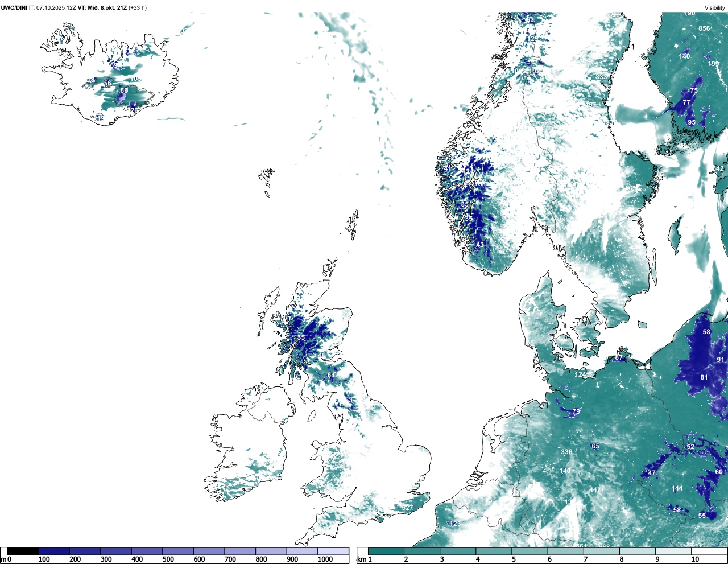The image size is (728, 564).
Task: Select the "37" value on the Baltic coast
Action: tap(618, 358)
